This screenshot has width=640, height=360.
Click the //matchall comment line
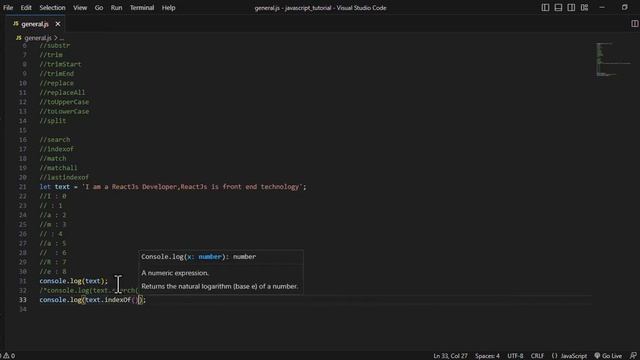point(58,168)
